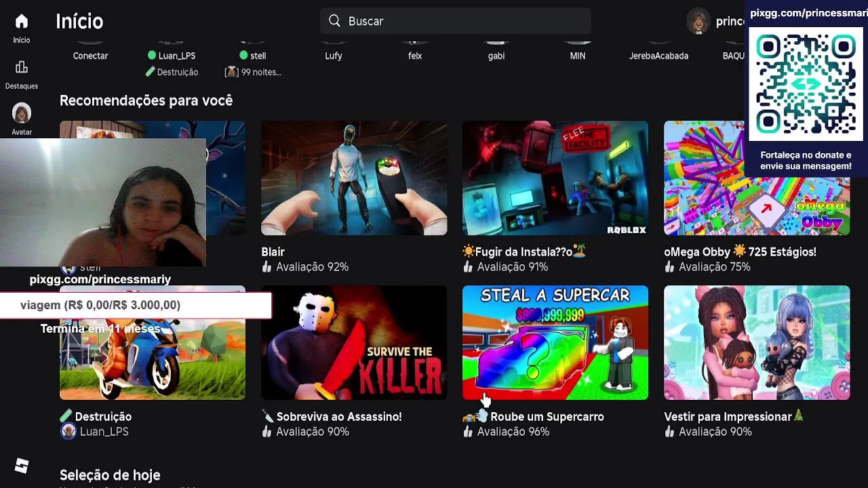The image size is (868, 488).
Task: Click thumbs-up icon under Roube um Supercarro
Action: point(468,432)
